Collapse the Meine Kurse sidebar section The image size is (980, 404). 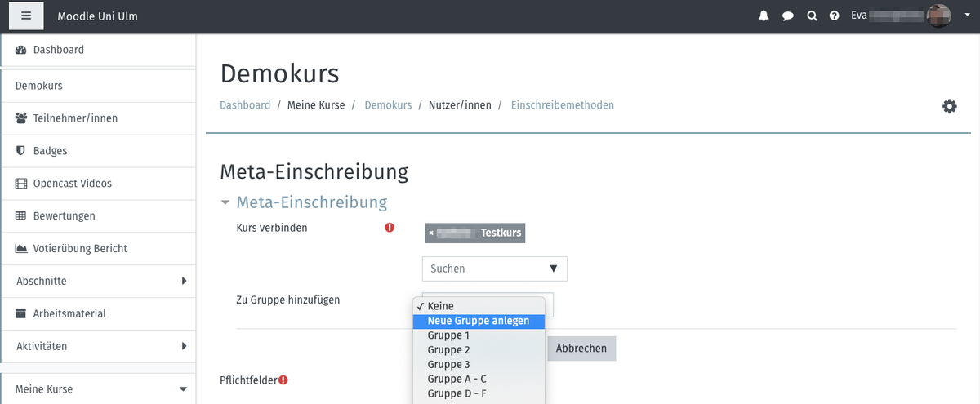183,389
